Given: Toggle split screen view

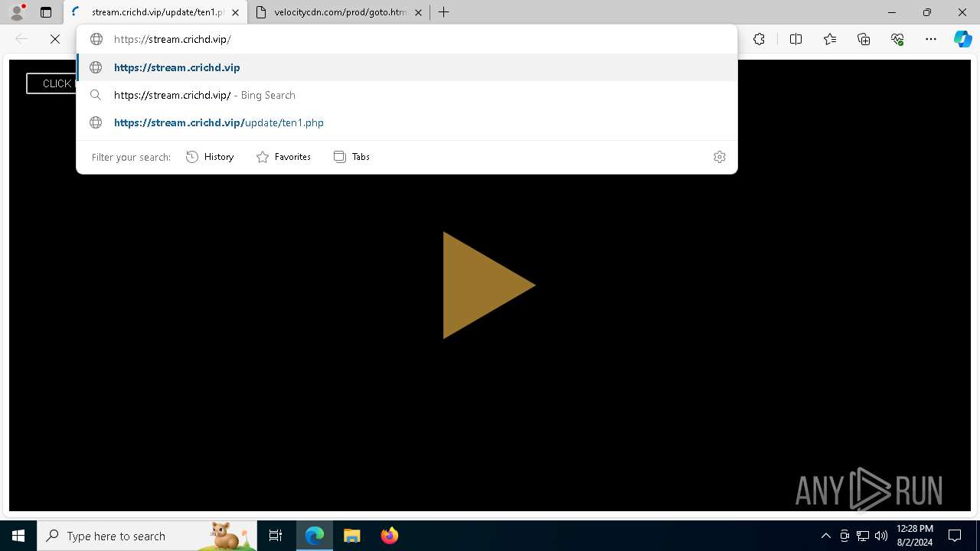Looking at the screenshot, I should click(795, 39).
